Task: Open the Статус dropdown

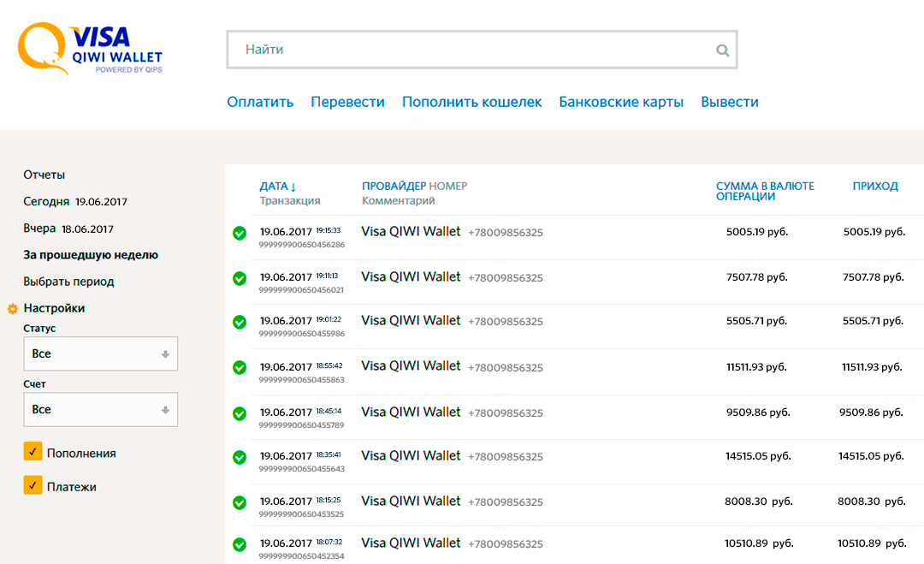Action: coord(101,353)
